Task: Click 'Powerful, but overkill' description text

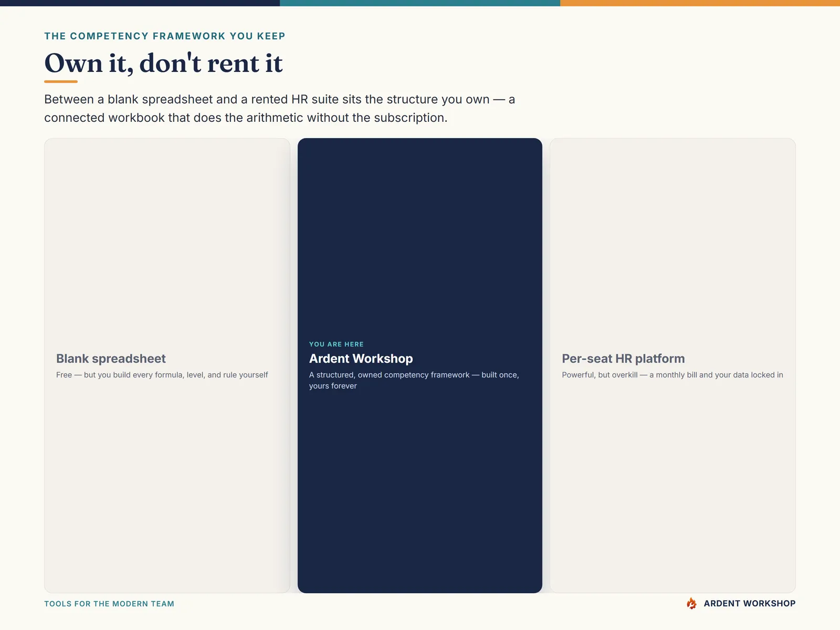Action: [x=673, y=375]
